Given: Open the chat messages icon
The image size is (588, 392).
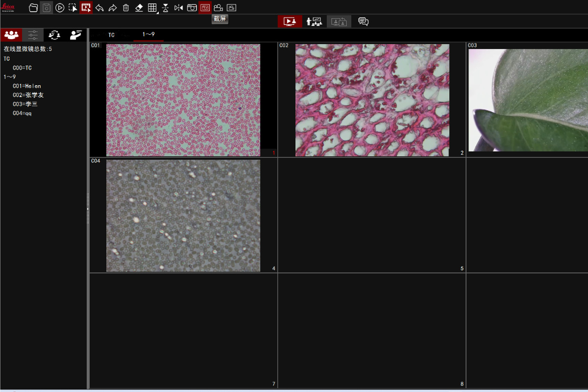Looking at the screenshot, I should coord(363,22).
